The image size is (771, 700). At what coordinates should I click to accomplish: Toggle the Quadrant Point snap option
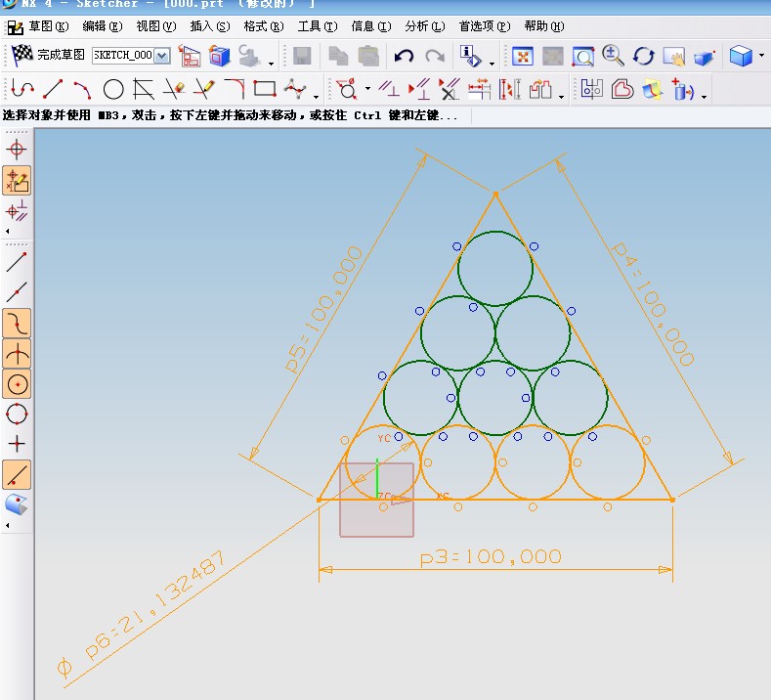(x=17, y=414)
